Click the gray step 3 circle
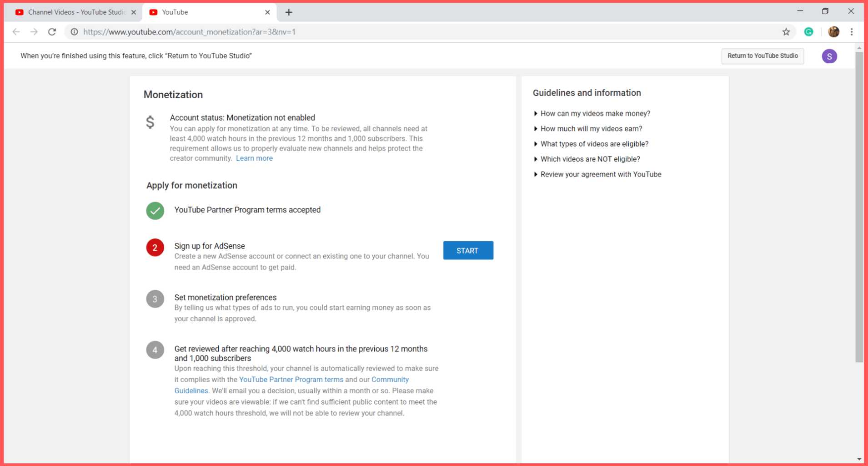The image size is (868, 466). pos(155,299)
